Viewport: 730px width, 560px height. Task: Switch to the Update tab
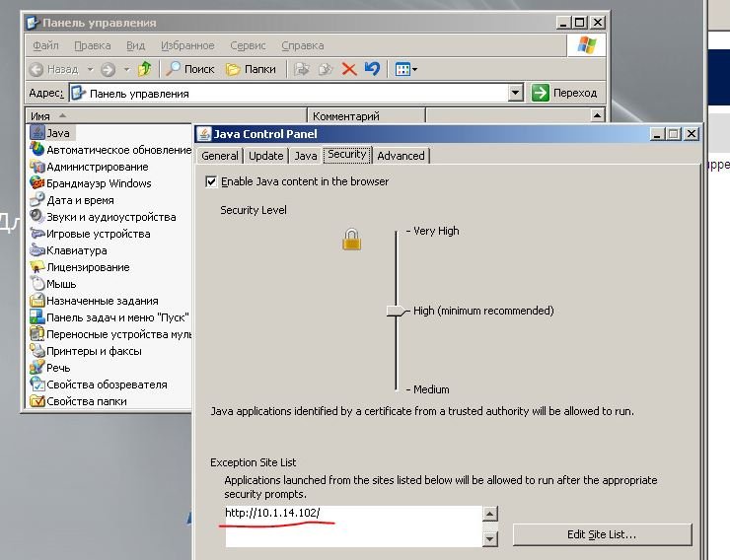[265, 156]
